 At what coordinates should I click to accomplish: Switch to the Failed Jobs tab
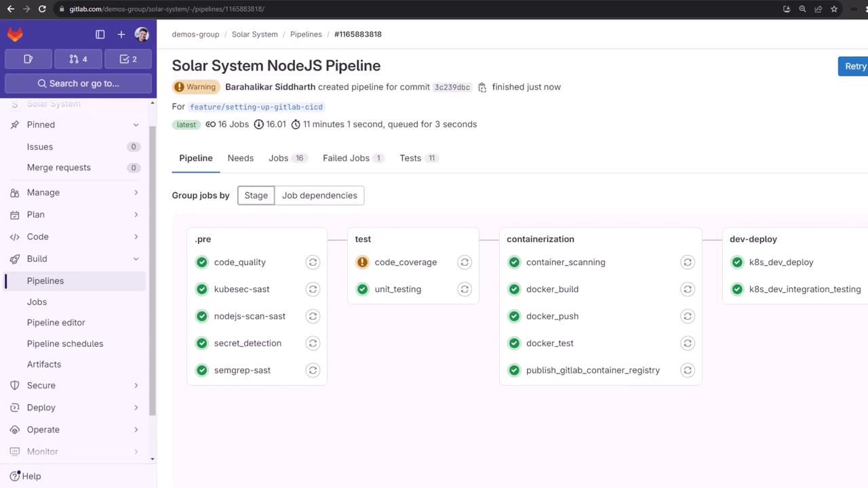[353, 158]
